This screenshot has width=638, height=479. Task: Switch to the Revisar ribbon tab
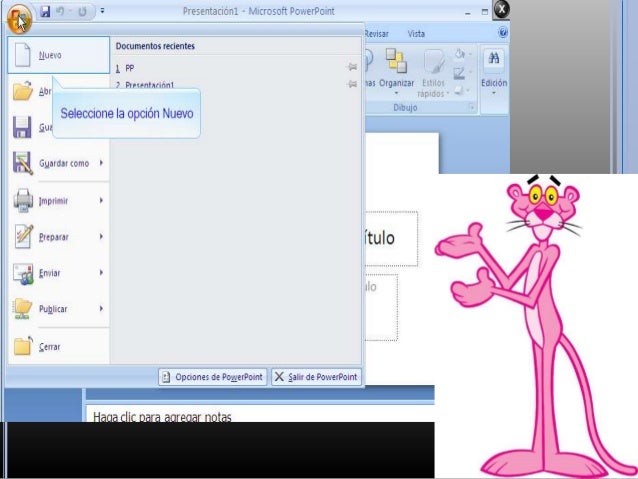(x=376, y=34)
